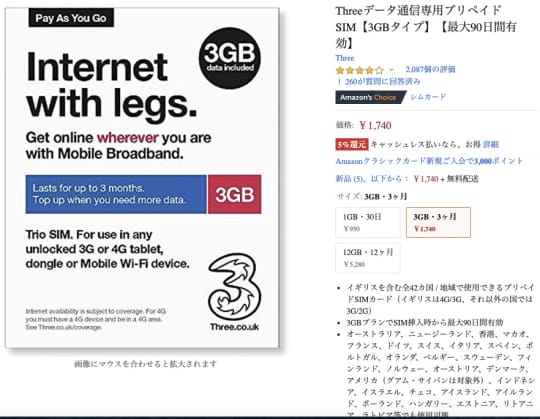Click the ¥1,740 price text
Image resolution: width=540 pixels, height=419 pixels.
[375, 125]
